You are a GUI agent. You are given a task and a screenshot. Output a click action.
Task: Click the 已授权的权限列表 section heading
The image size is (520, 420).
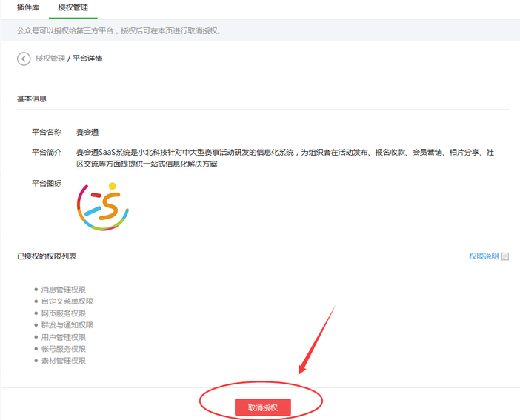(x=47, y=256)
